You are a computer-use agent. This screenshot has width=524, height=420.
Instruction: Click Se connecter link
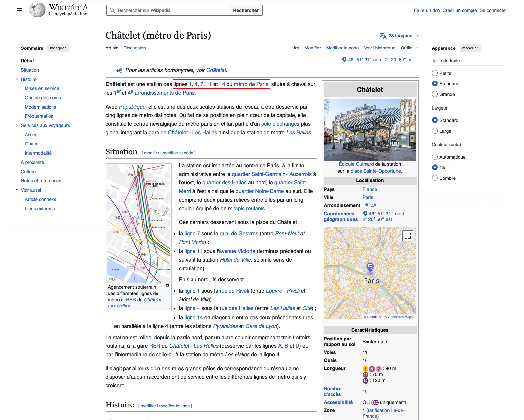tap(493, 10)
